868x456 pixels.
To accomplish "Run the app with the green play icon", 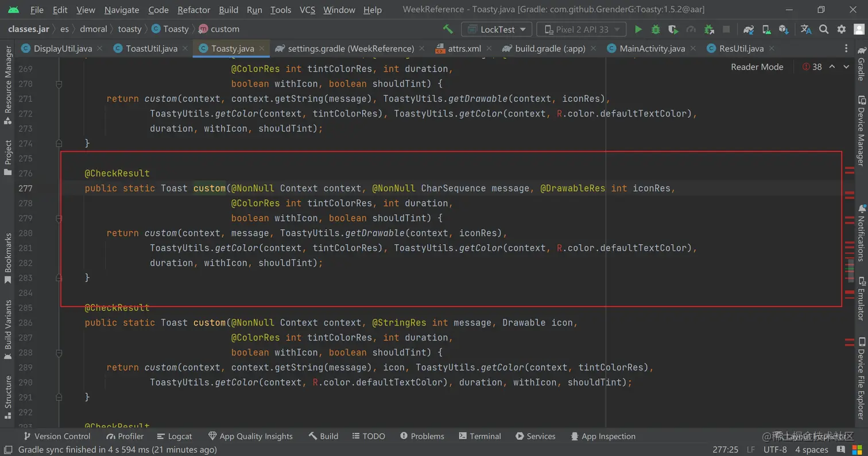I will point(638,29).
